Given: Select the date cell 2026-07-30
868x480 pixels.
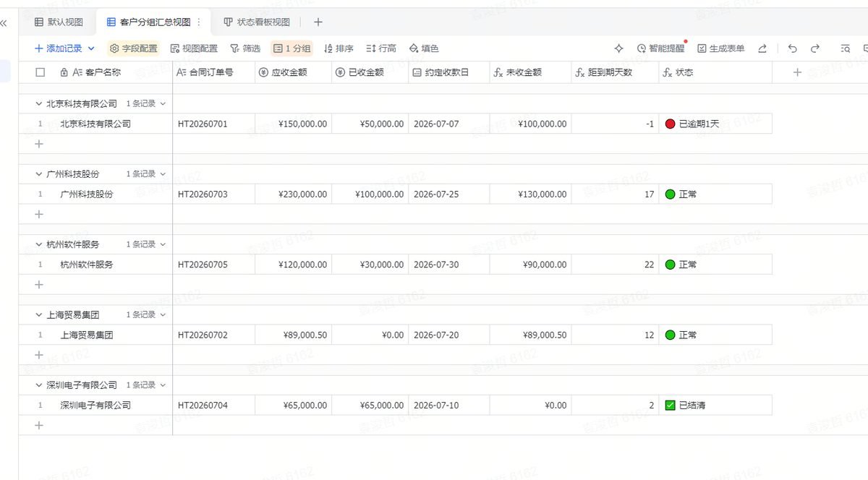Looking at the screenshot, I should pyautogui.click(x=449, y=265).
